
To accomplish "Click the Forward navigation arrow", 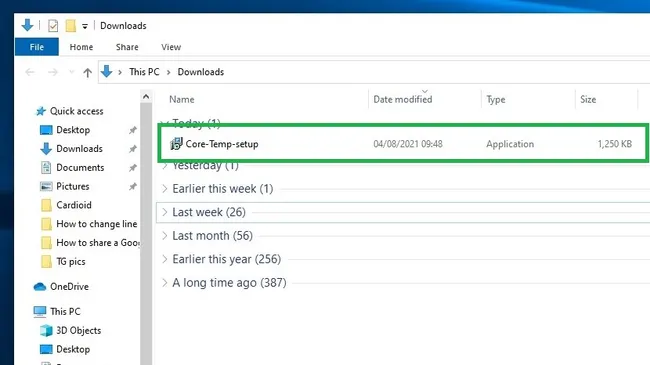I will tap(53, 72).
